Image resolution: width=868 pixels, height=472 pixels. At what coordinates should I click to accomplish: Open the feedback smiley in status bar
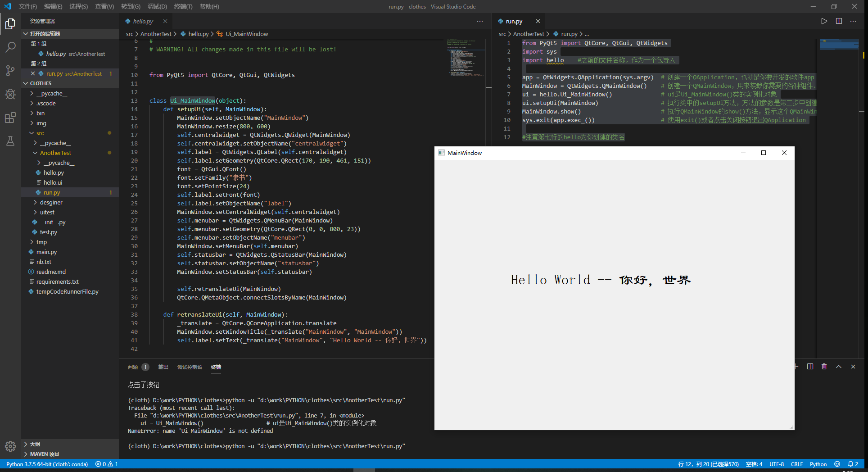click(837, 464)
